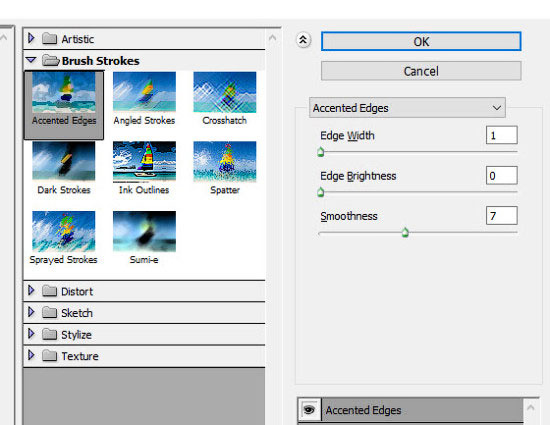
Task: Click the Edge Width label
Action: (x=347, y=135)
